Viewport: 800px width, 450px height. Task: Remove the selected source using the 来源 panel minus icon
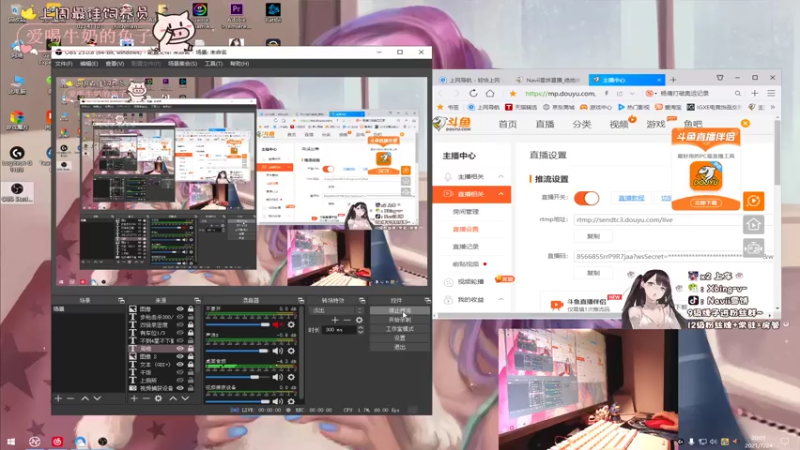pyautogui.click(x=146, y=398)
